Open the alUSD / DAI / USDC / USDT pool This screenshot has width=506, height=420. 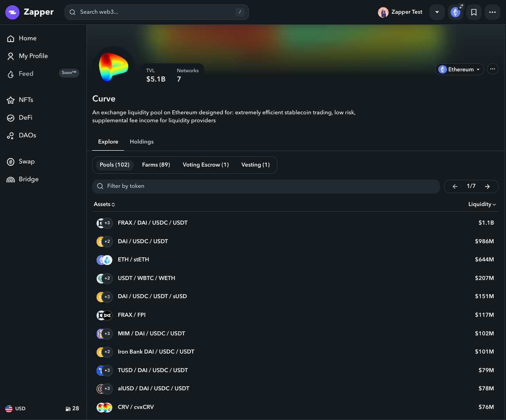click(295, 389)
